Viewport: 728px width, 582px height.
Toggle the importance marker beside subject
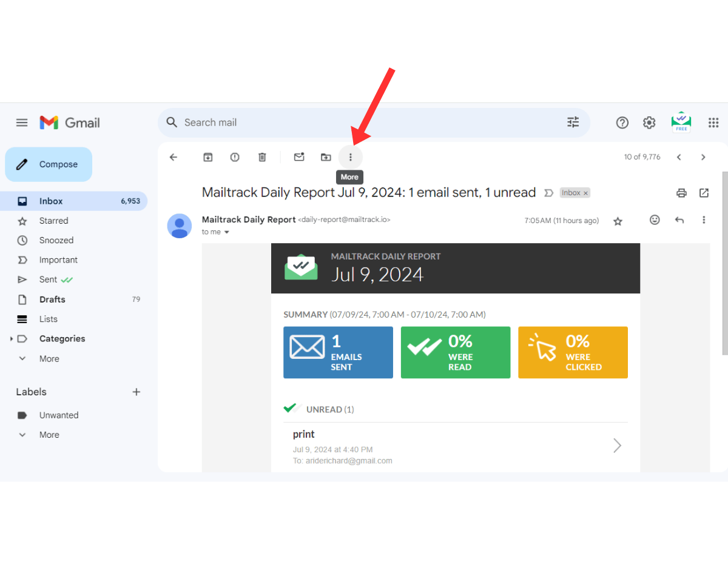[x=548, y=193]
